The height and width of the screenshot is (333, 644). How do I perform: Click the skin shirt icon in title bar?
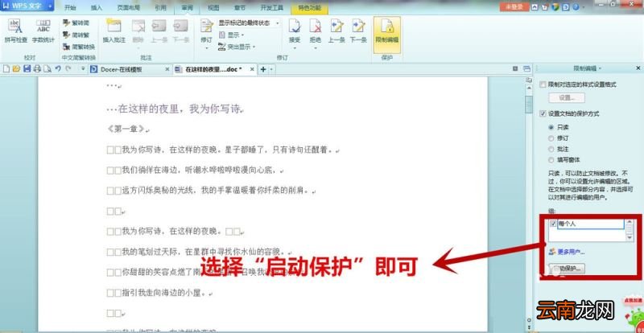(545, 7)
